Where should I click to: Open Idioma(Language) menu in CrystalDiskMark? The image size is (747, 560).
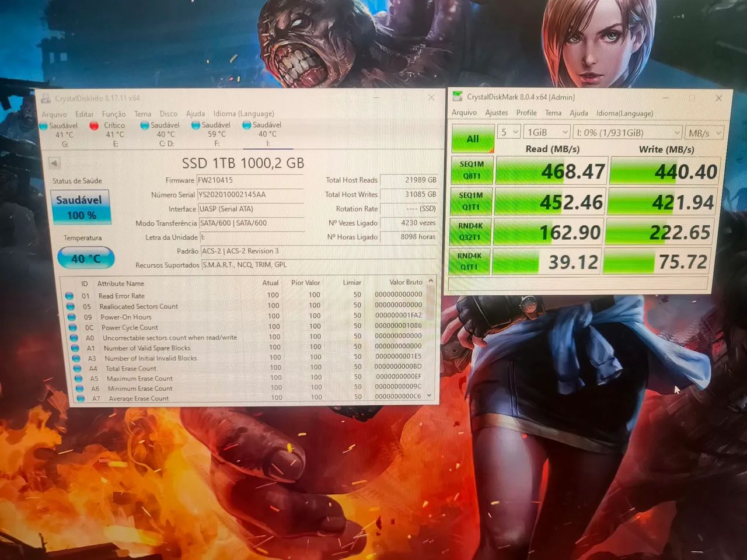624,113
